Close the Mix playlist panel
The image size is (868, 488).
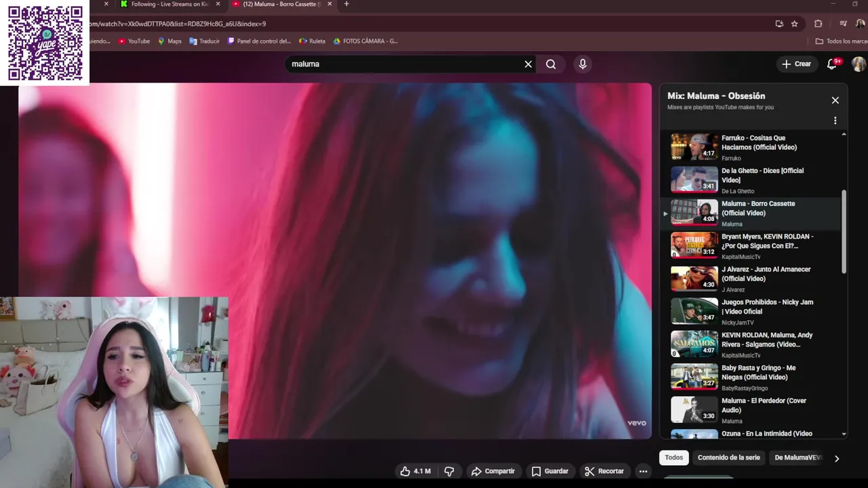835,100
